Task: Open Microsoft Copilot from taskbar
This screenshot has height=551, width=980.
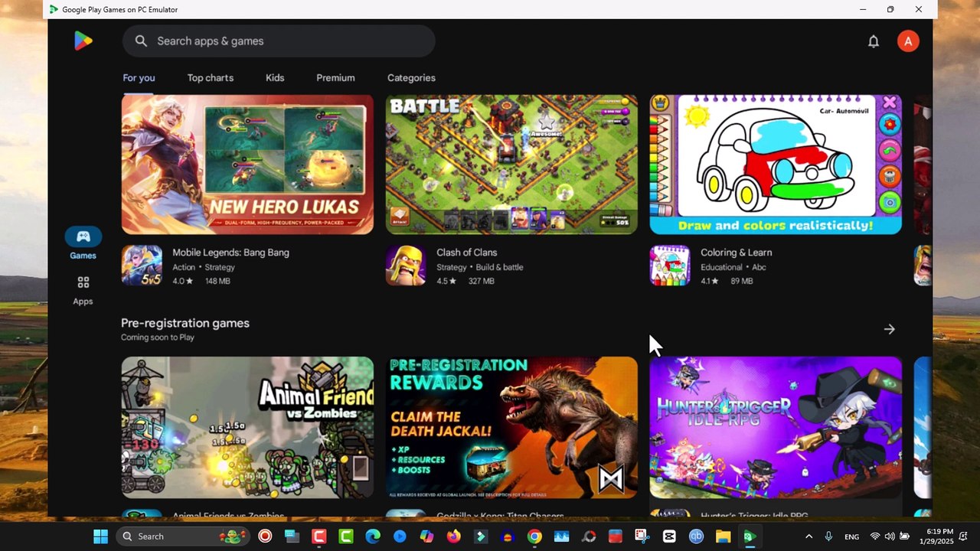Action: click(426, 536)
